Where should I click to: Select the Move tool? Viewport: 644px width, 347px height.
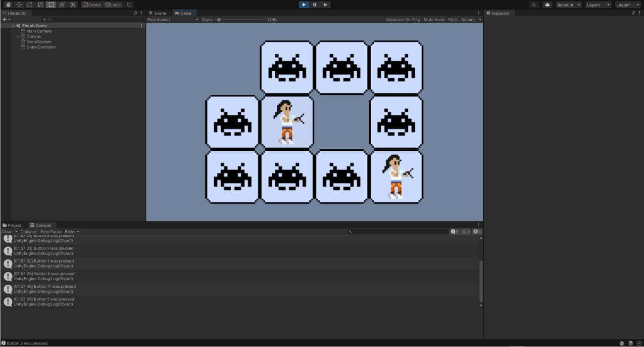tap(19, 4)
